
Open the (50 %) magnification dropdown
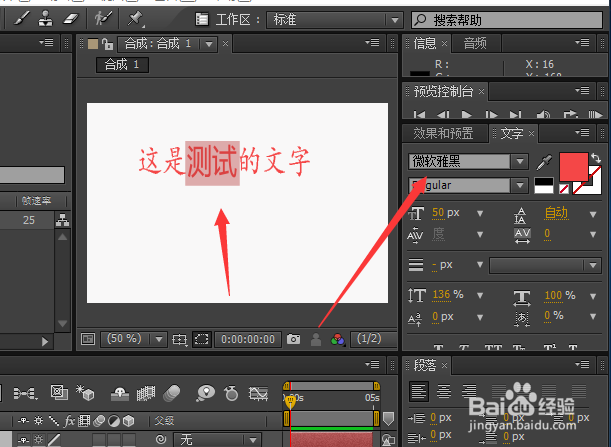click(x=134, y=339)
